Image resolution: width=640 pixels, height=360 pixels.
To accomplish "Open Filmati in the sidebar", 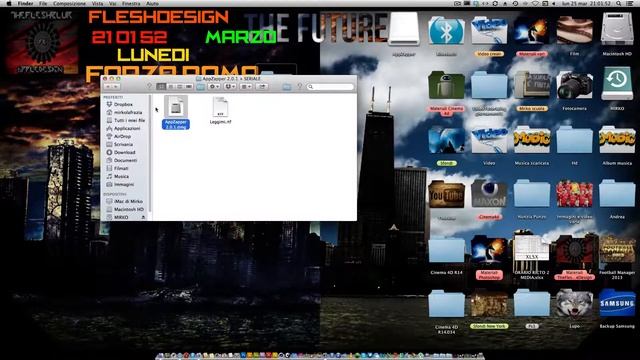I will [121, 168].
